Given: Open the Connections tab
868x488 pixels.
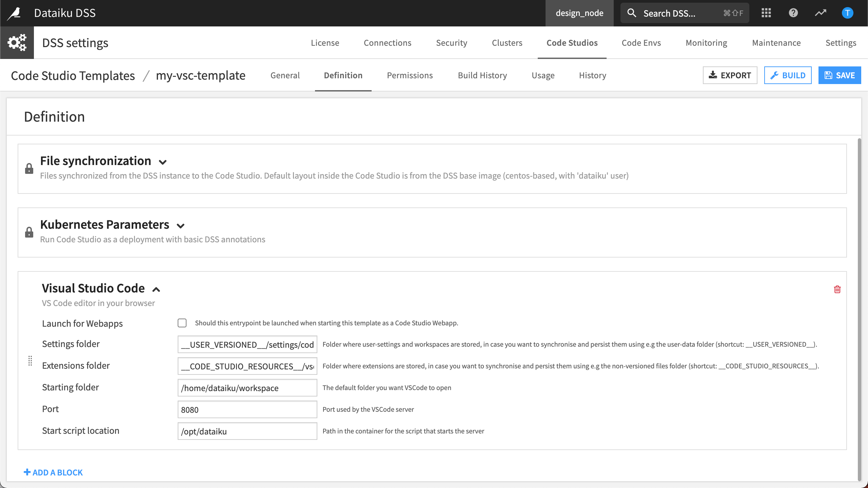Looking at the screenshot, I should (388, 43).
